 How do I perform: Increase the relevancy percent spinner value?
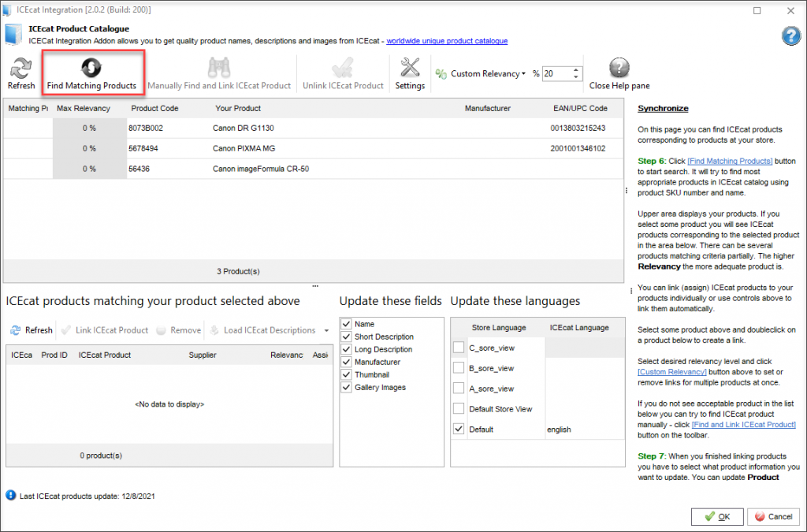click(576, 69)
